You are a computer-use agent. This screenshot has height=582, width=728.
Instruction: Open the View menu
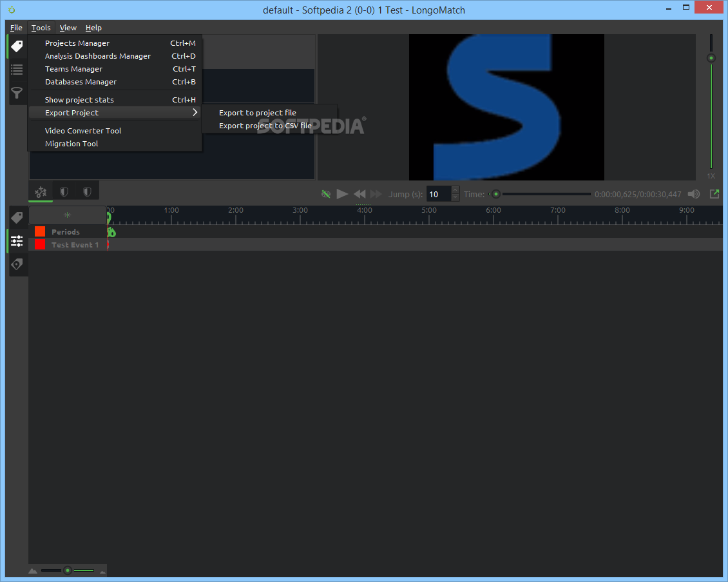pos(68,28)
